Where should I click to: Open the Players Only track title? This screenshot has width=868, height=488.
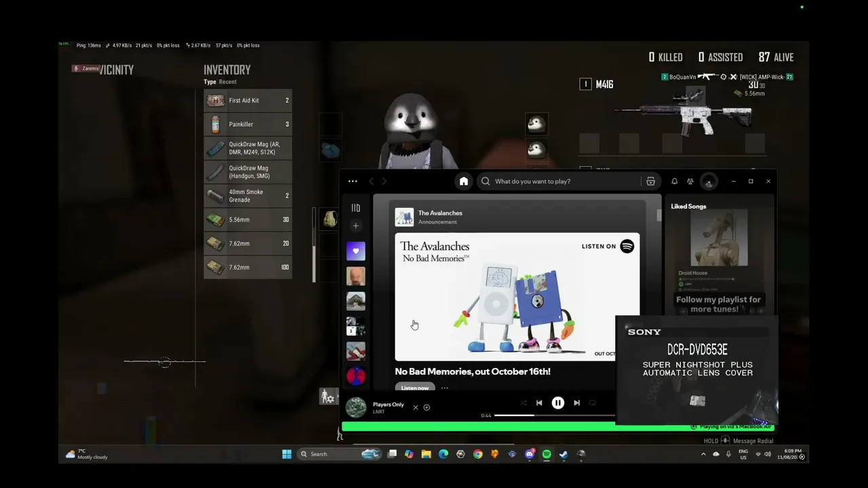tap(388, 405)
